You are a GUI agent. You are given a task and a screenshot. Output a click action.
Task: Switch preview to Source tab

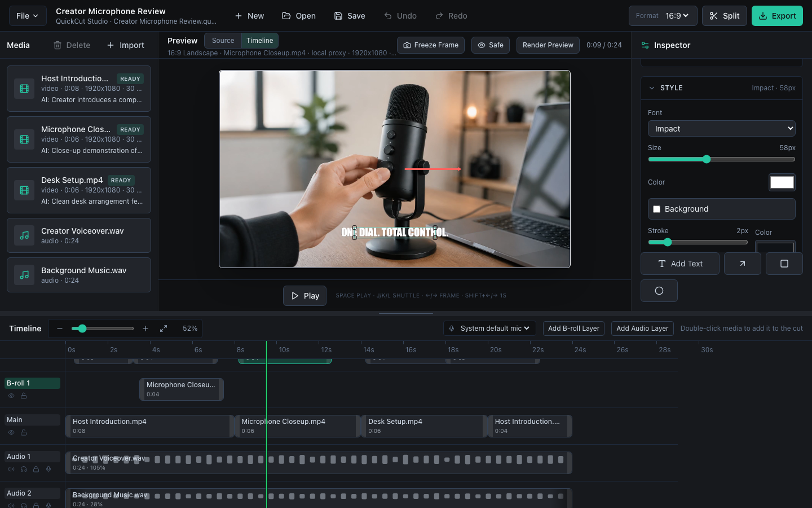pos(223,41)
